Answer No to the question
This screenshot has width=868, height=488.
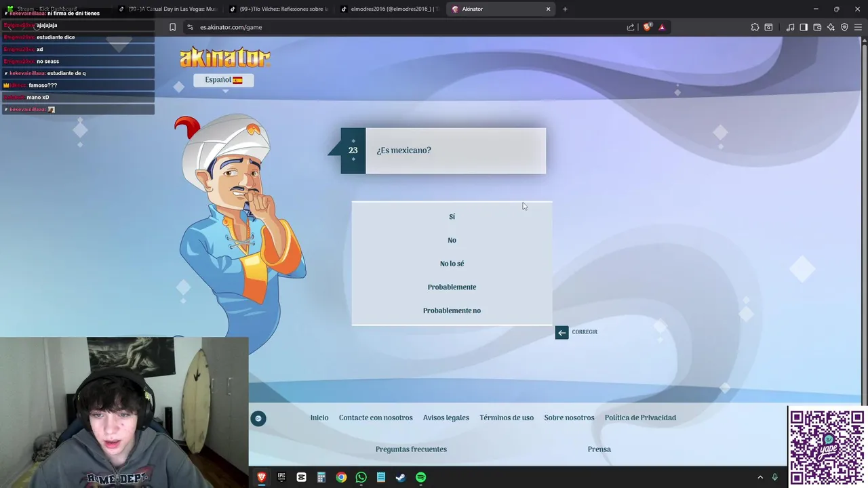[452, 240]
